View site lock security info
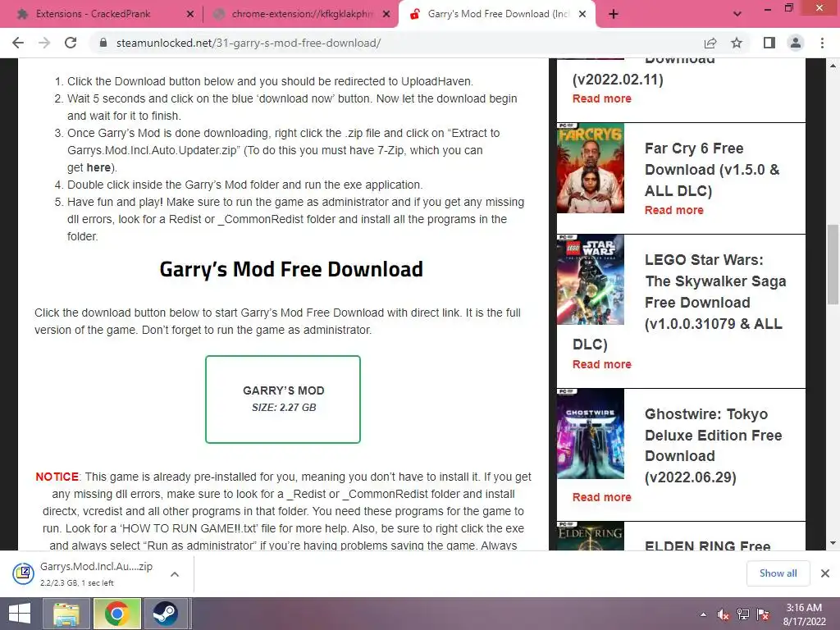 tap(103, 43)
